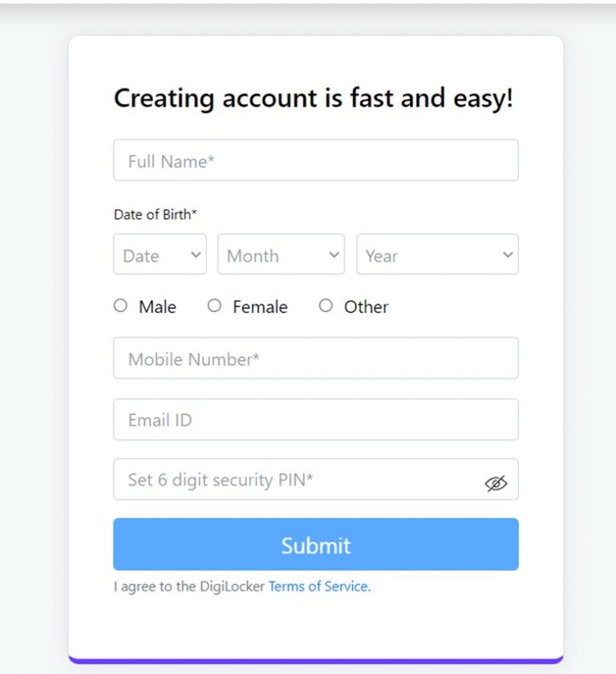Choose Female as gender
The width and height of the screenshot is (616, 674).
pyautogui.click(x=214, y=306)
